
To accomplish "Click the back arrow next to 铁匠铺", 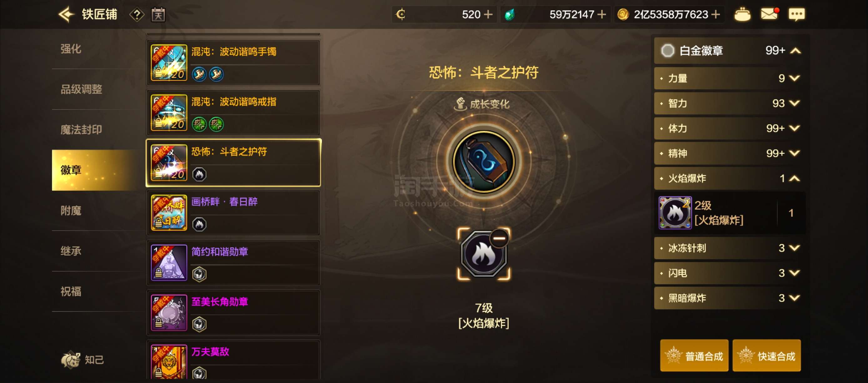I will pyautogui.click(x=66, y=14).
